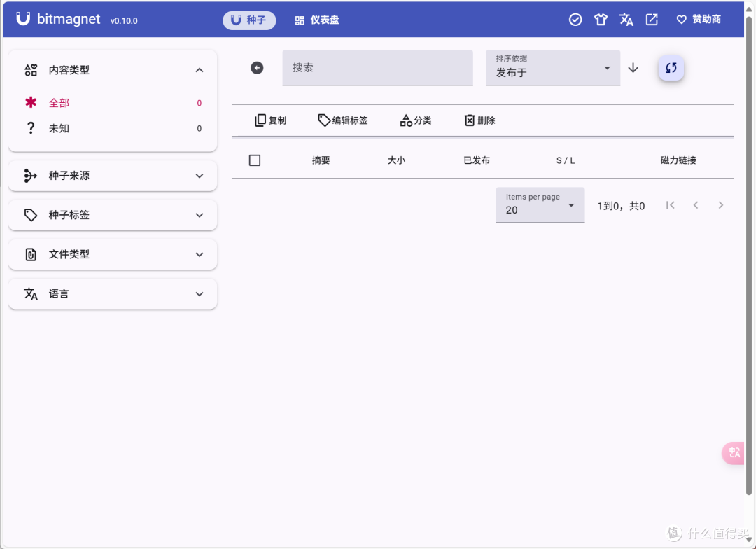Expand the 种子来源 panel
This screenshot has width=756, height=549.
[112, 176]
